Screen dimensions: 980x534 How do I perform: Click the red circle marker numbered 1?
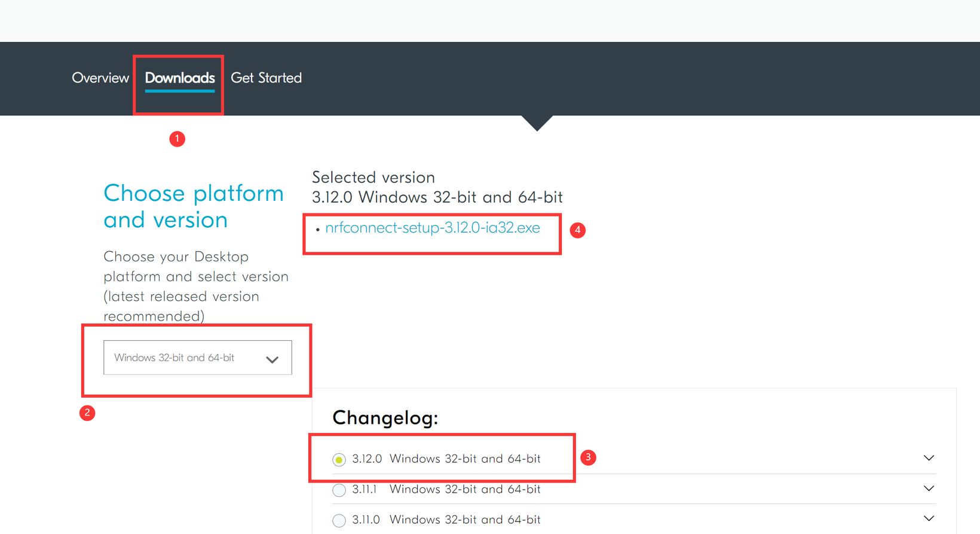click(x=177, y=139)
